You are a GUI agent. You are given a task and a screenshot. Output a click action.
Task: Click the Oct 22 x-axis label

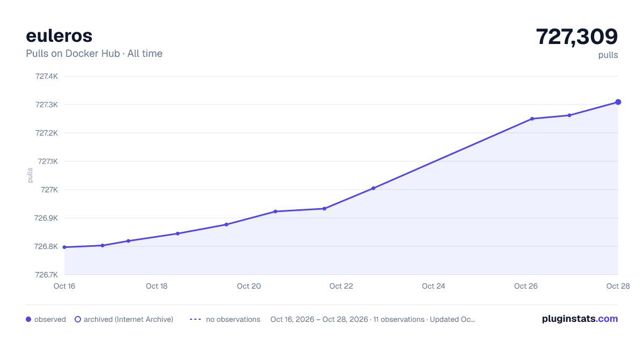pos(341,286)
